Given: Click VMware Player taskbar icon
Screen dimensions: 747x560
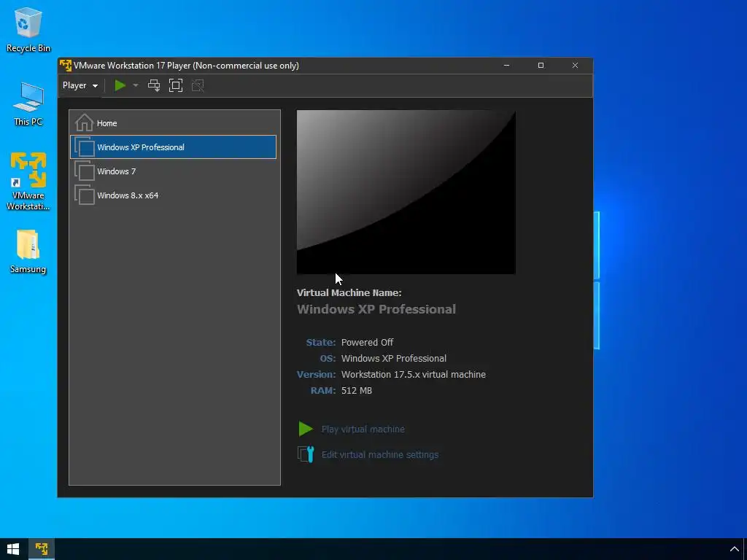Looking at the screenshot, I should 42,549.
